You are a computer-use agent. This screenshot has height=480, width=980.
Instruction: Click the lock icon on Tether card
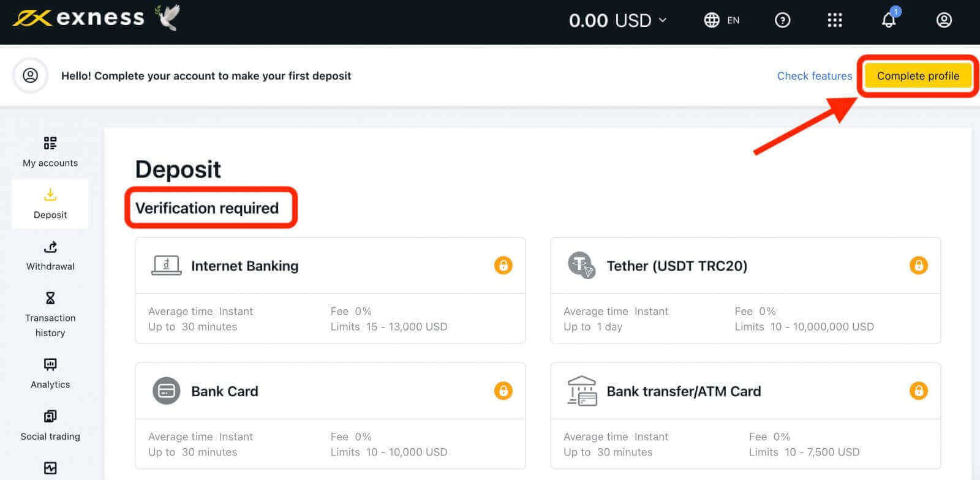[918, 266]
